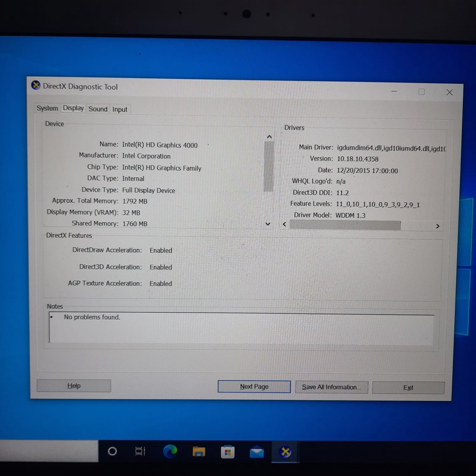This screenshot has width=476, height=476.
Task: Click VRAM value '32 MB'
Action: click(x=131, y=212)
